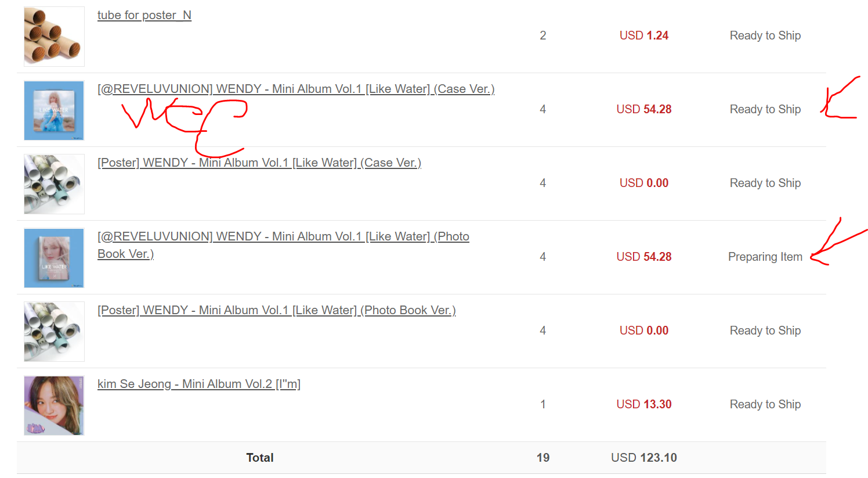The image size is (868, 478).
Task: Click the total amount USD 123.10
Action: 644,458
